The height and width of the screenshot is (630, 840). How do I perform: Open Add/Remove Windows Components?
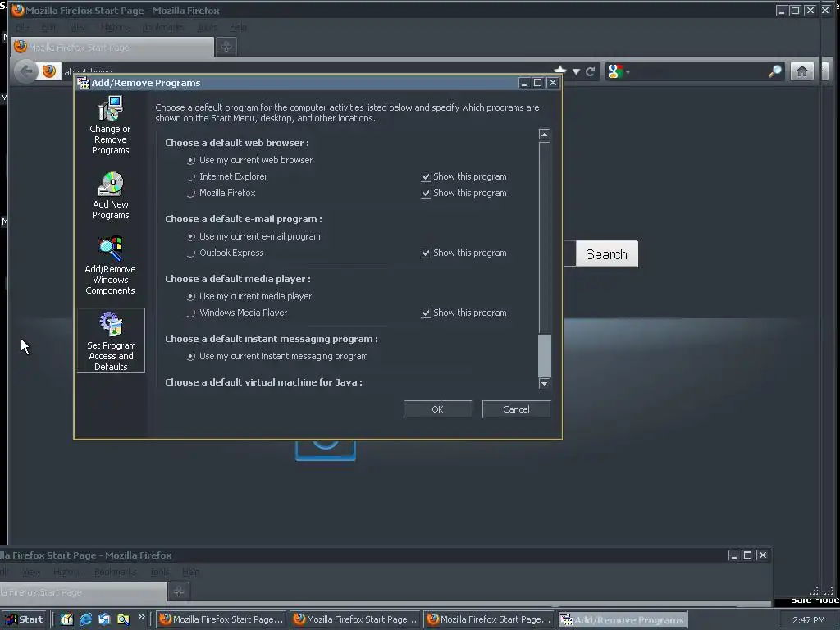[x=111, y=266]
